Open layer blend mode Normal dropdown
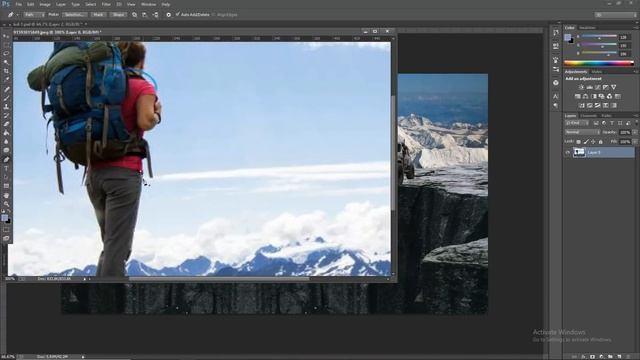Viewport: 640px width, 360px height. (x=582, y=132)
